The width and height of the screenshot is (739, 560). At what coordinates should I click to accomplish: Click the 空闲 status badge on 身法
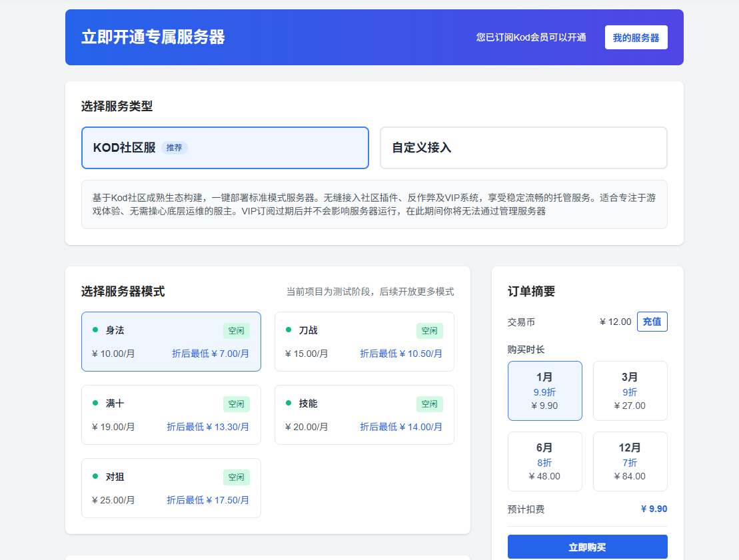(237, 330)
